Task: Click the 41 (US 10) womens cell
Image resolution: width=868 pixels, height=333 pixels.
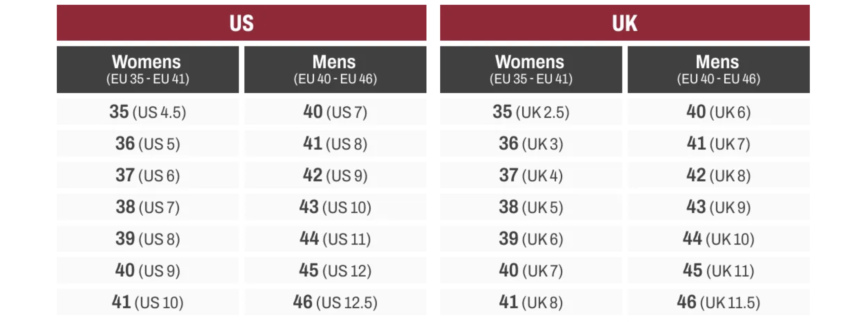Action: pyautogui.click(x=148, y=302)
